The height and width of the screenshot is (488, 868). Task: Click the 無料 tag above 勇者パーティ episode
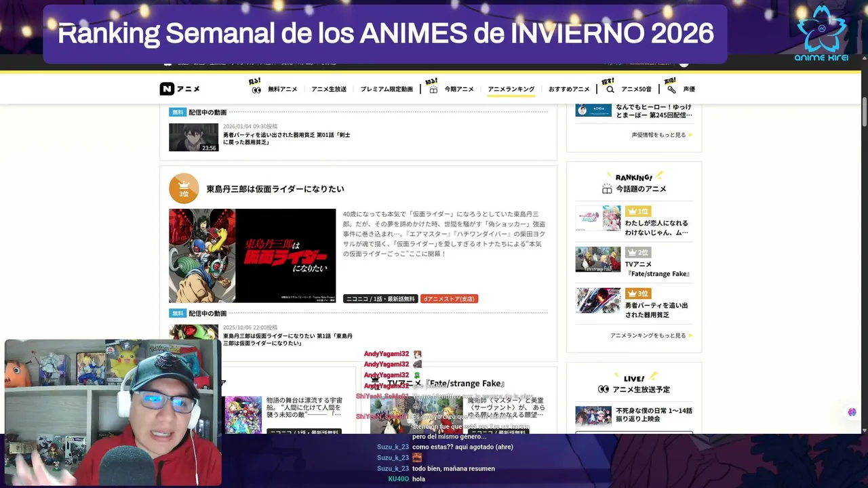[177, 113]
